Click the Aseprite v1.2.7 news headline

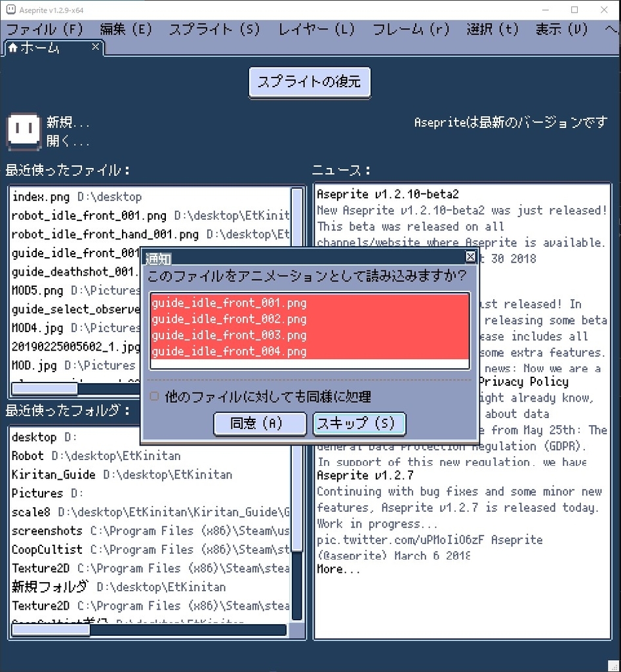pyautogui.click(x=365, y=475)
